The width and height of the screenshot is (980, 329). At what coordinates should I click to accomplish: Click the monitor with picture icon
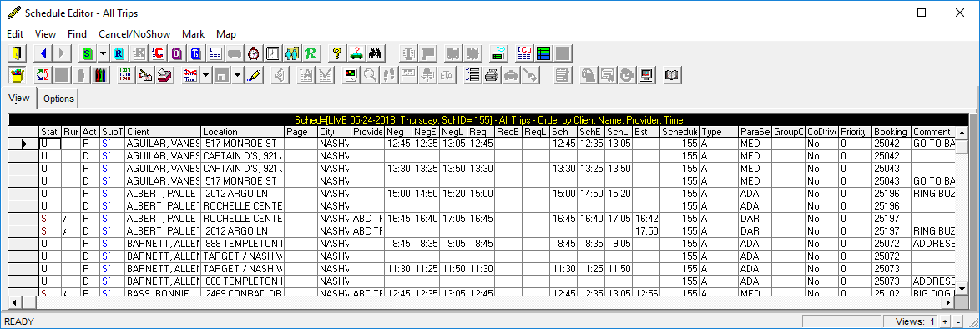(646, 75)
